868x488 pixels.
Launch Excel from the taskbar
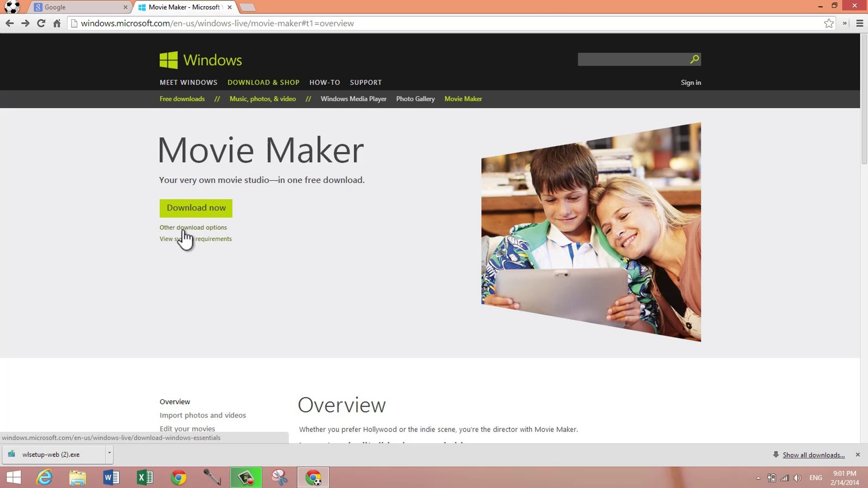coord(145,478)
